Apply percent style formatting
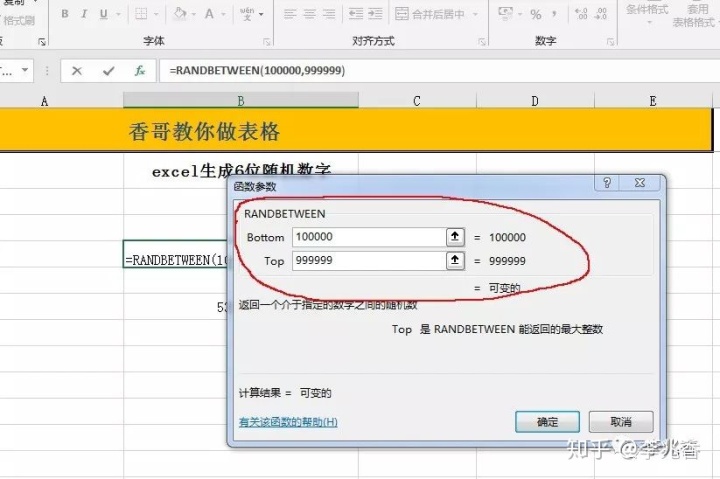Image resolution: width=720 pixels, height=479 pixels. click(x=535, y=15)
